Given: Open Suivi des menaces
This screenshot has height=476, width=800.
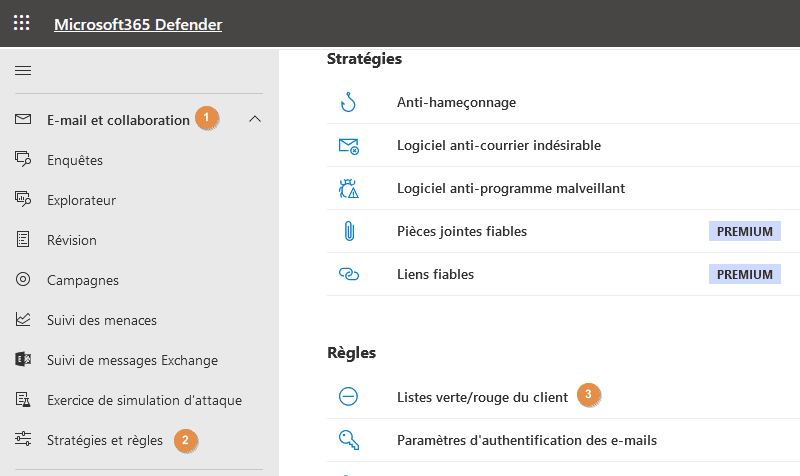Looking at the screenshot, I should (x=102, y=320).
